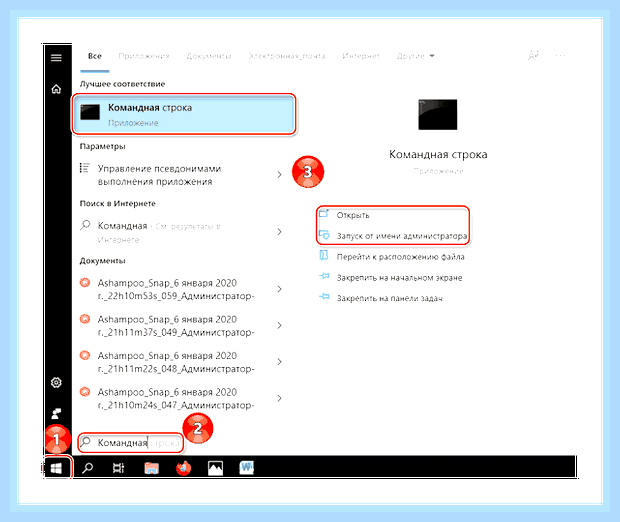Open the Photos app from the taskbar
This screenshot has width=620, height=522.
click(x=215, y=469)
